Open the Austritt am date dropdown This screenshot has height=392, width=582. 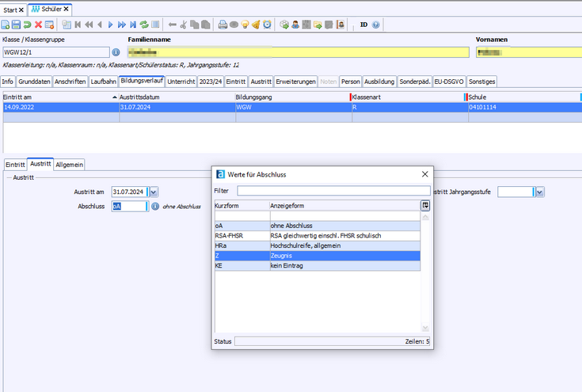[x=154, y=192]
